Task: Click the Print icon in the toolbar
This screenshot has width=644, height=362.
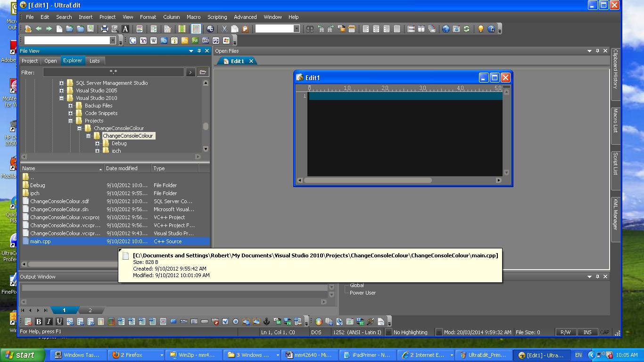Action: coord(105,29)
